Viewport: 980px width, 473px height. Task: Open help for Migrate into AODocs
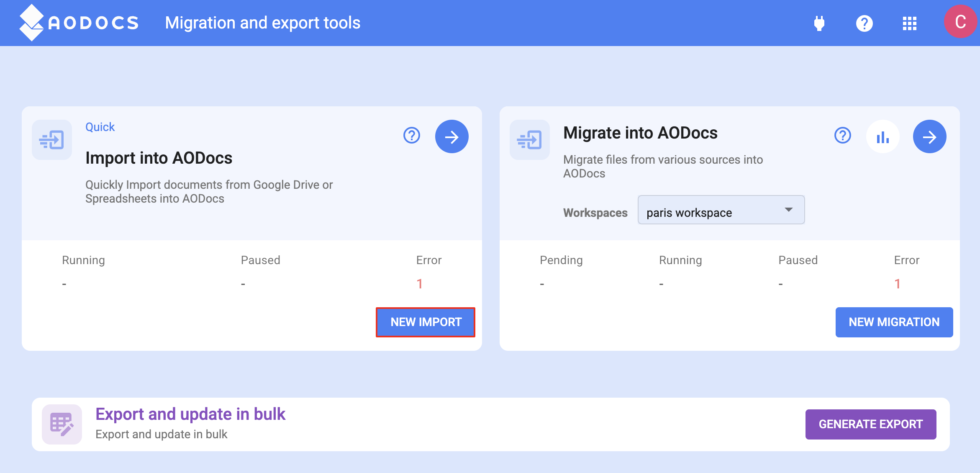pyautogui.click(x=843, y=136)
